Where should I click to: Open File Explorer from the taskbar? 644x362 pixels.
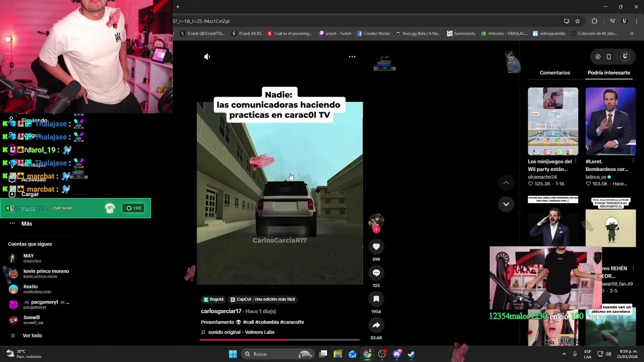[x=338, y=354]
